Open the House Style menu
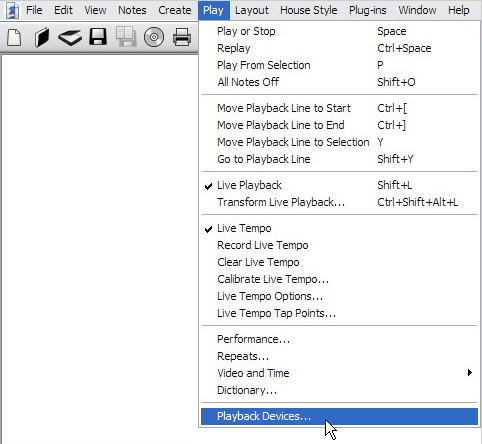 (309, 10)
